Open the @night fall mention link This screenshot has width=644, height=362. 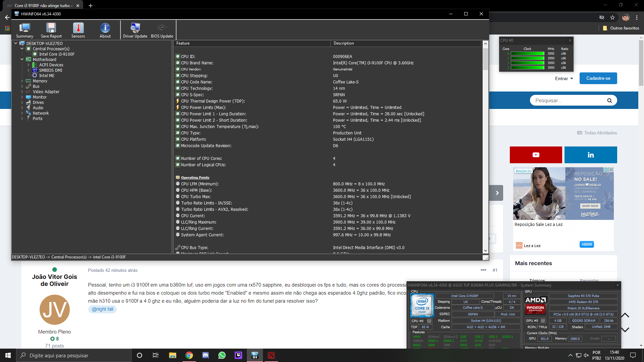102,309
